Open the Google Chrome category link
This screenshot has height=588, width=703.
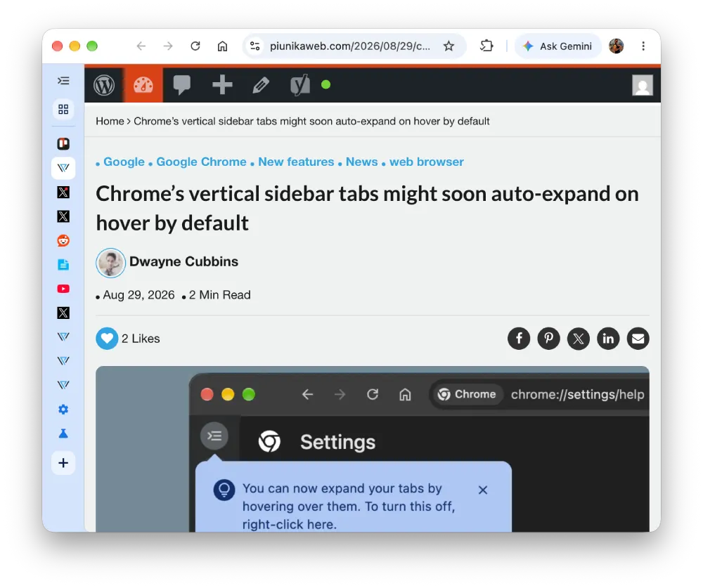[x=201, y=162]
